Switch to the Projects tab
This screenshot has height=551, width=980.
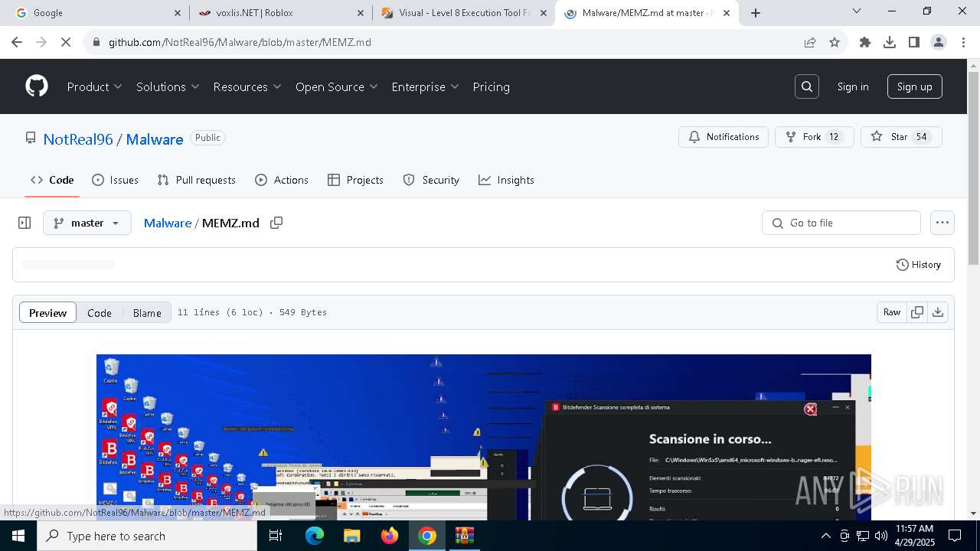point(355,180)
